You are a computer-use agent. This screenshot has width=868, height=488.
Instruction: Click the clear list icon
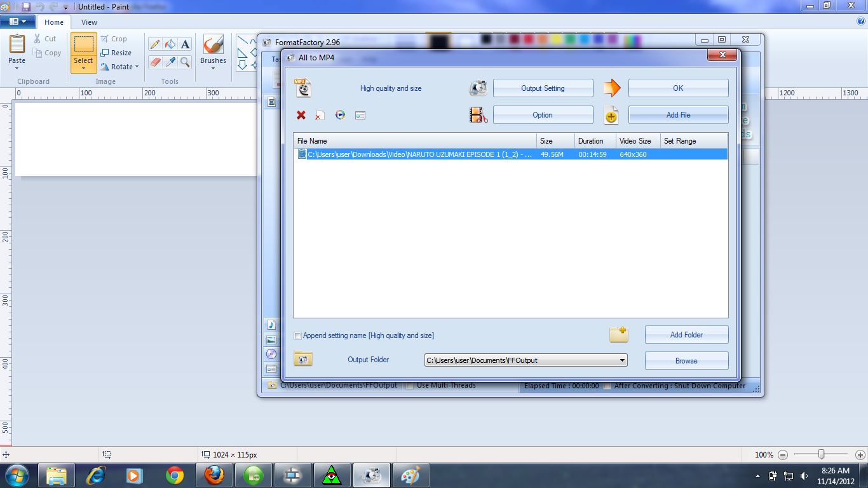point(320,115)
